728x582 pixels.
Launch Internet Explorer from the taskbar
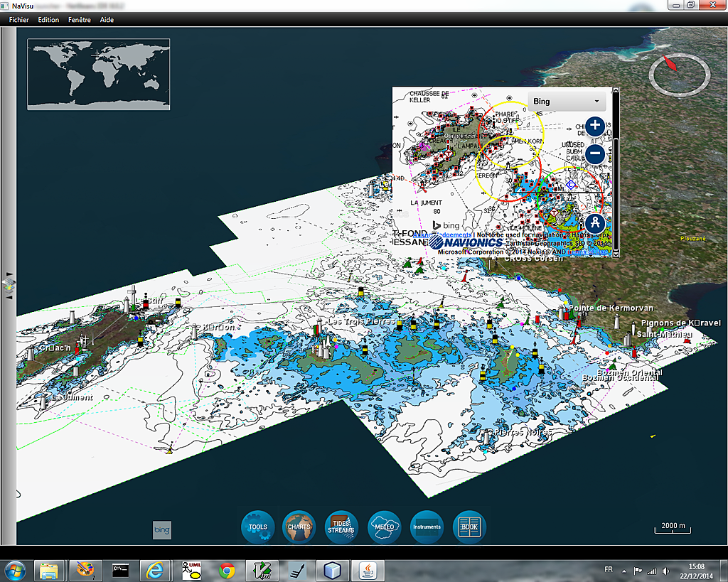pos(155,571)
